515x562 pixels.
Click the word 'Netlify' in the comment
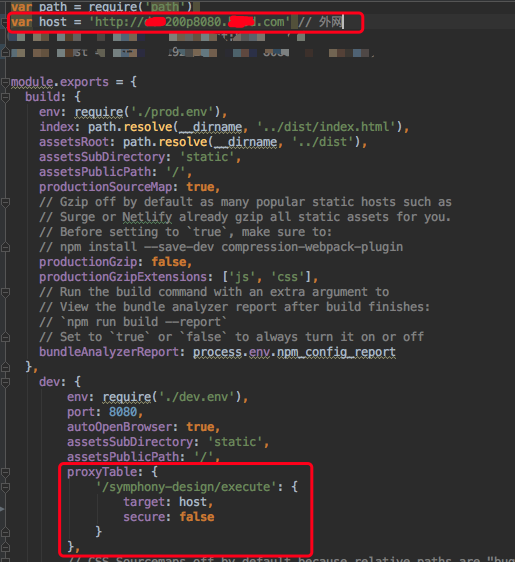[x=147, y=217]
